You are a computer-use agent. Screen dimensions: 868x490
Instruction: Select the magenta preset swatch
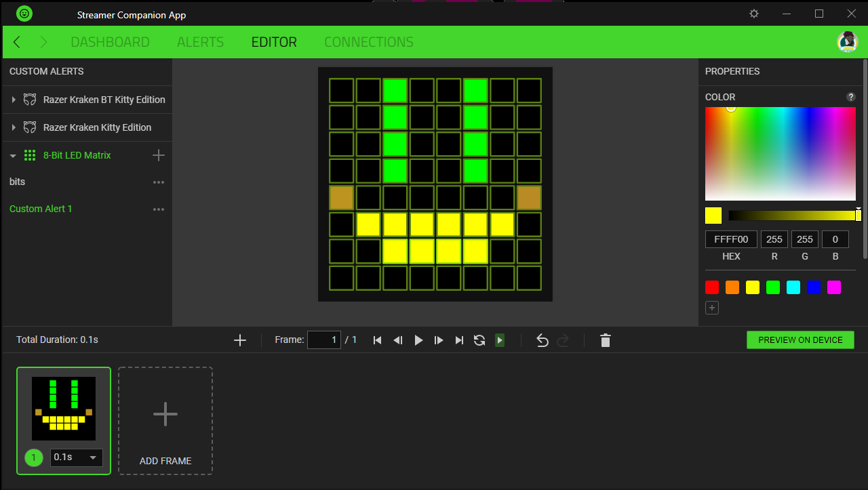click(x=834, y=287)
